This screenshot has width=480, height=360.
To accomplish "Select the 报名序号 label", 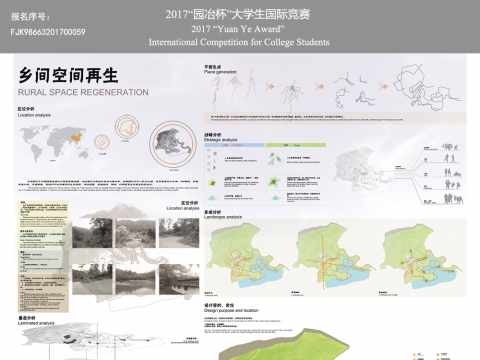I will (x=30, y=16).
